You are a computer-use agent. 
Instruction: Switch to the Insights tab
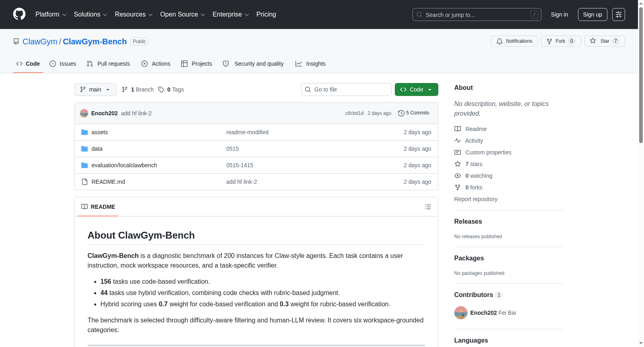click(310, 64)
